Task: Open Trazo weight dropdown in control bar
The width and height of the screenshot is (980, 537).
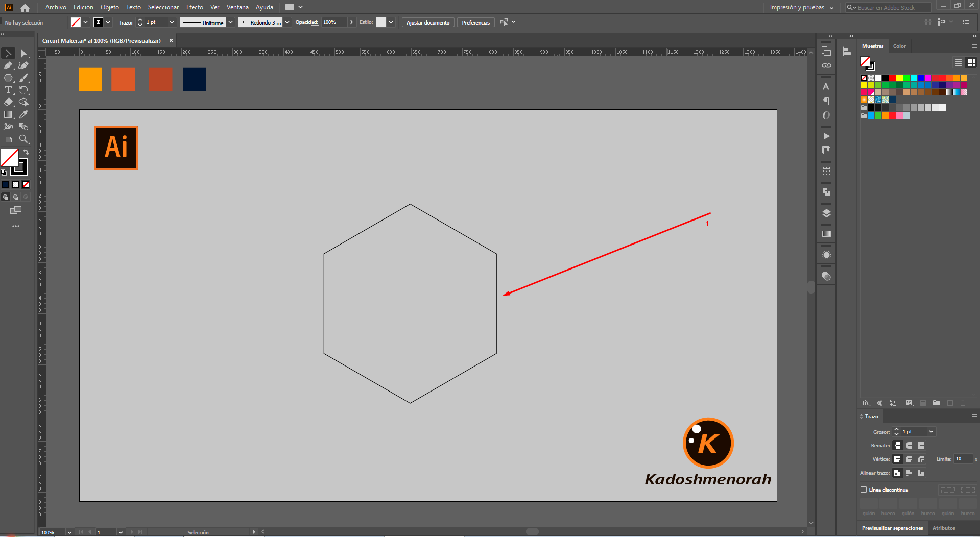Action: click(x=172, y=22)
